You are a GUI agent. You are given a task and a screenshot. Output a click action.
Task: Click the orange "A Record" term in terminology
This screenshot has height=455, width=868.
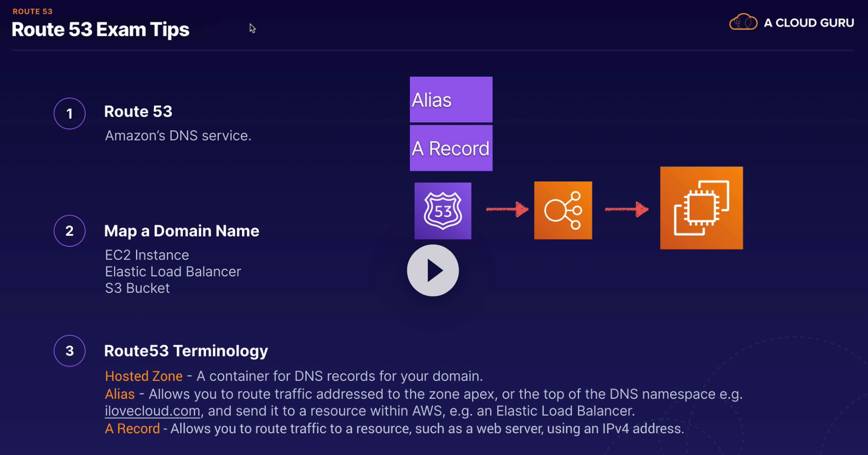(x=132, y=429)
